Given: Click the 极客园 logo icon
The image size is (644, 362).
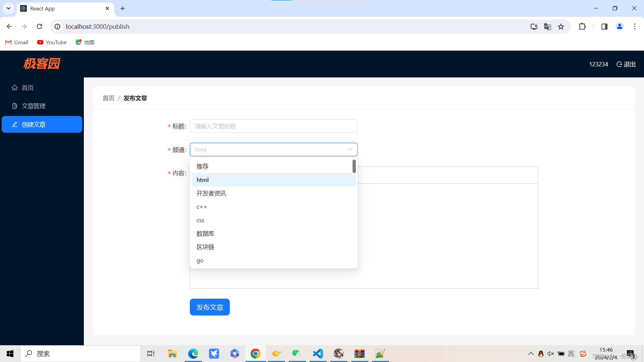Looking at the screenshot, I should [42, 64].
